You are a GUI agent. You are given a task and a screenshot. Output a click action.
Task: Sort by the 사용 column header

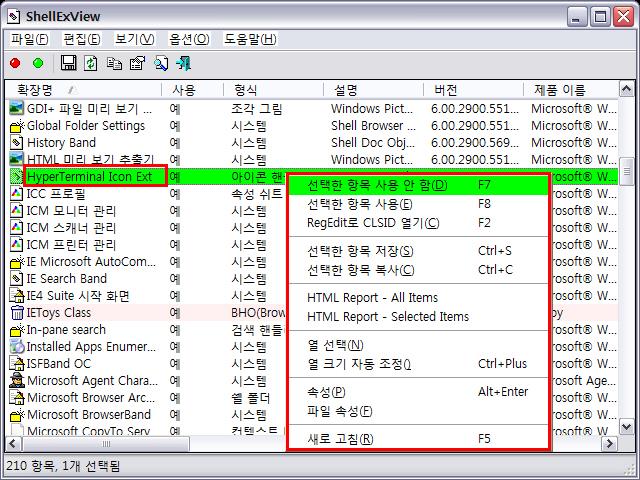(x=193, y=90)
